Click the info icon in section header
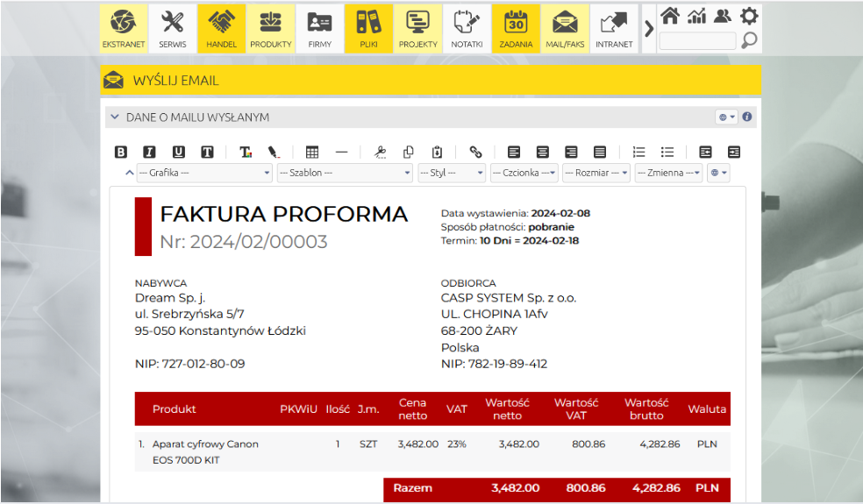This screenshot has width=863, height=504. [x=747, y=117]
